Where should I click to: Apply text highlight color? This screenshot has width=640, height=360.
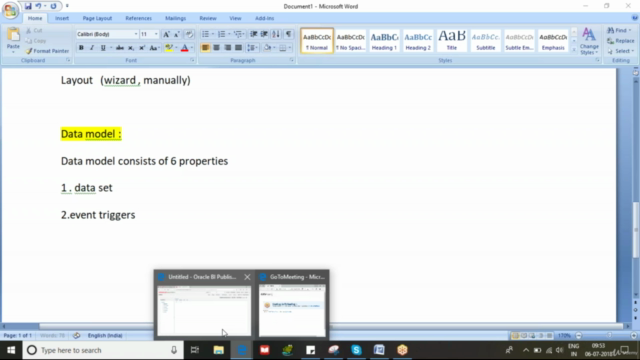pyautogui.click(x=169, y=48)
